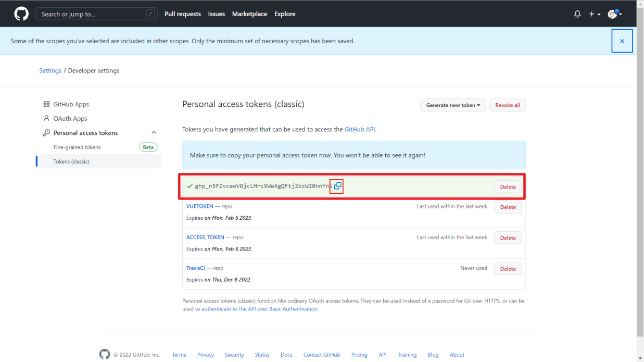The image size is (644, 362).
Task: Open the About footer link
Action: click(457, 355)
